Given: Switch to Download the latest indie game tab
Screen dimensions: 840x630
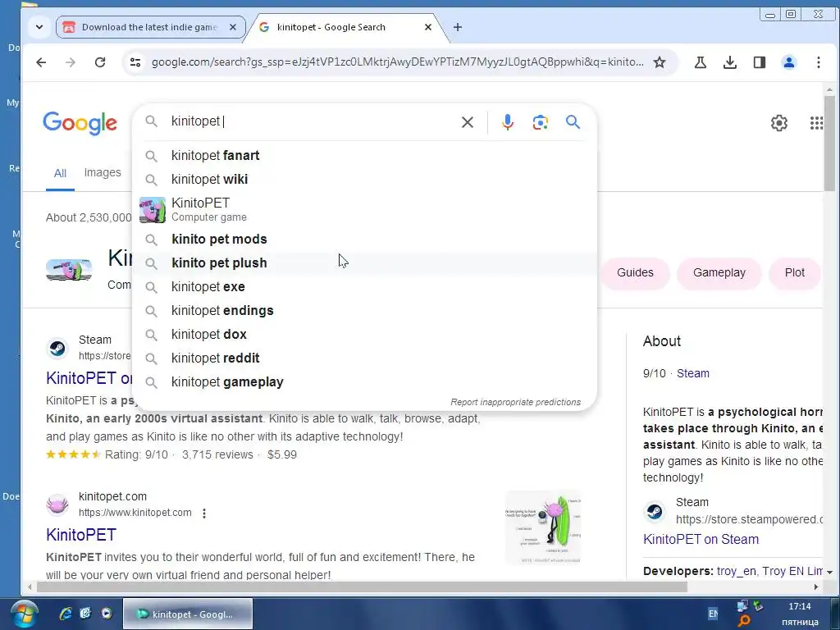Looking at the screenshot, I should tap(150, 27).
